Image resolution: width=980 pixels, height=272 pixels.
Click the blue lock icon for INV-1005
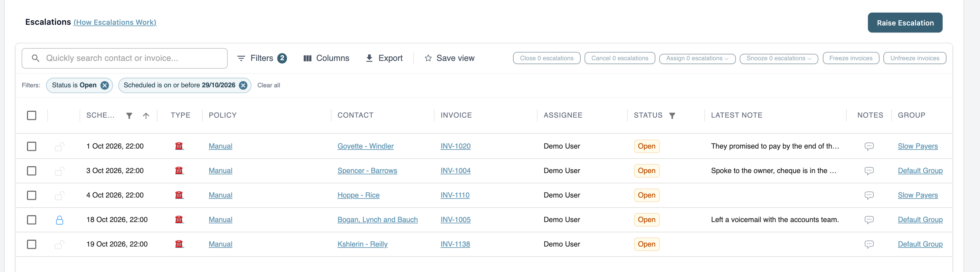59,220
